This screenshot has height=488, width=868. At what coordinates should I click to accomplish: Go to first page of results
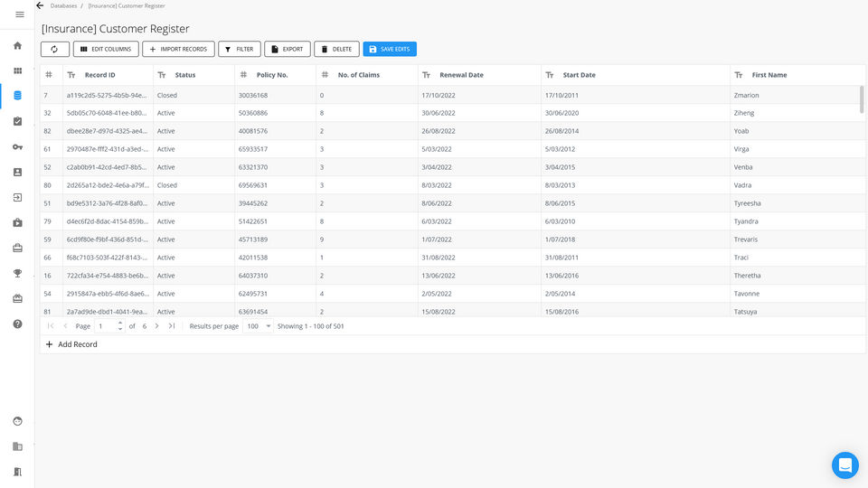coord(51,326)
